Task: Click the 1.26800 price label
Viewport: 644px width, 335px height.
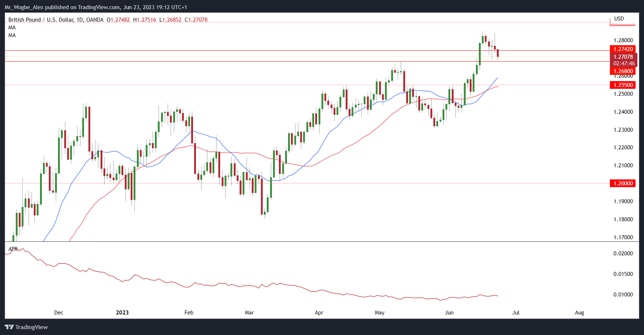Action: coord(623,71)
